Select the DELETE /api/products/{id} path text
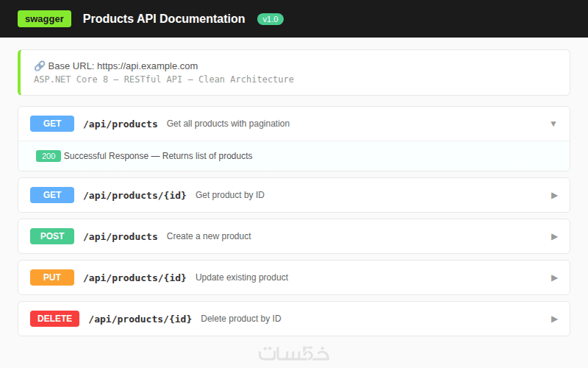Image resolution: width=588 pixels, height=368 pixels. point(140,319)
